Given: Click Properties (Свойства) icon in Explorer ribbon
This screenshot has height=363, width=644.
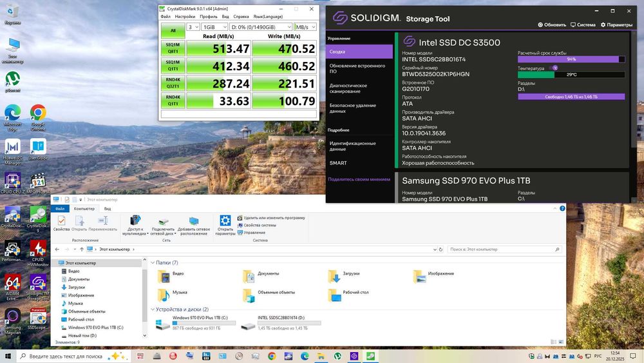Looking at the screenshot, I should click(62, 222).
